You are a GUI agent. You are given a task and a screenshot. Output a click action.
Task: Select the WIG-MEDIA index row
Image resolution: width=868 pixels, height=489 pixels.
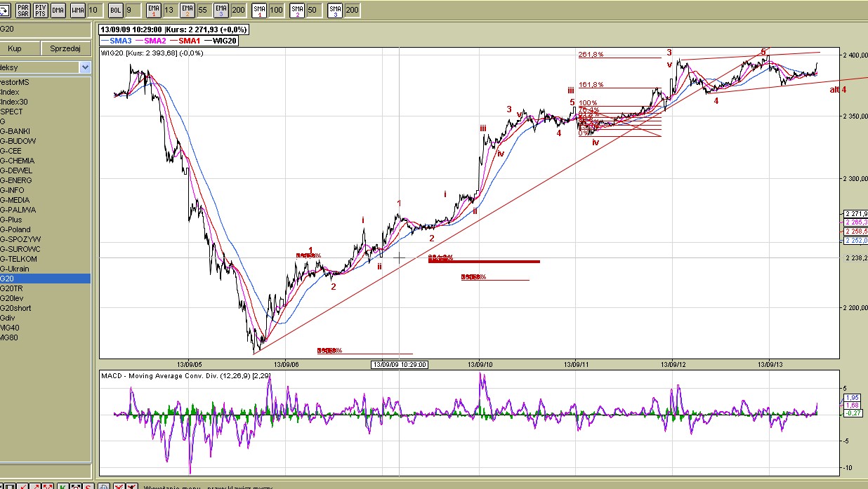45,200
